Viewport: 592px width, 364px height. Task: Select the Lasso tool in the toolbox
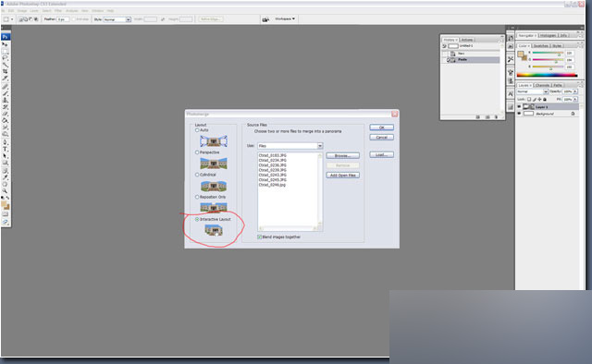click(6, 57)
